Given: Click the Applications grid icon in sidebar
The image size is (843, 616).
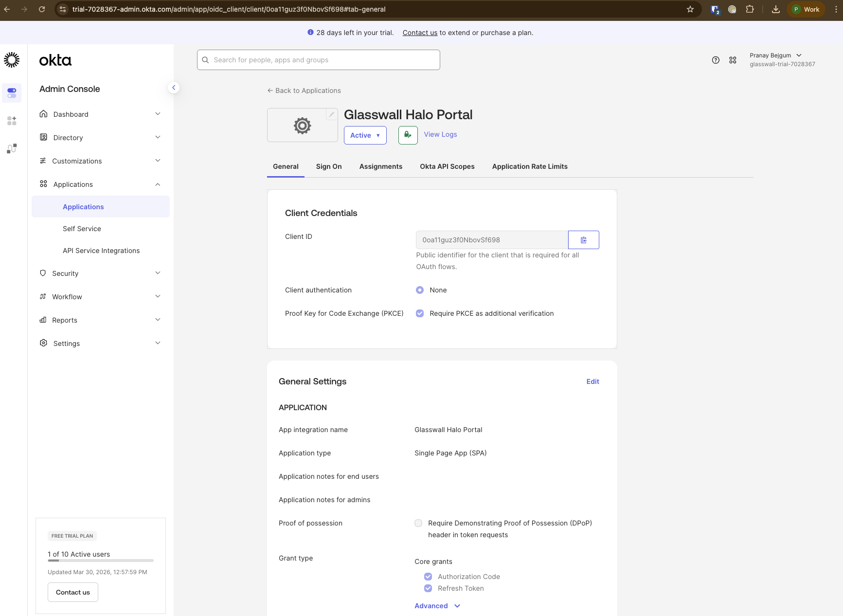Looking at the screenshot, I should (43, 184).
